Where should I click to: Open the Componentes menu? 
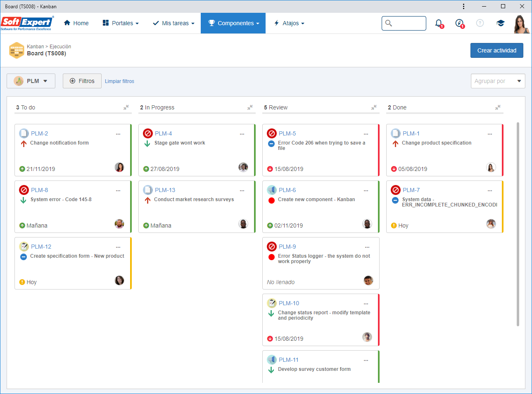pos(233,23)
